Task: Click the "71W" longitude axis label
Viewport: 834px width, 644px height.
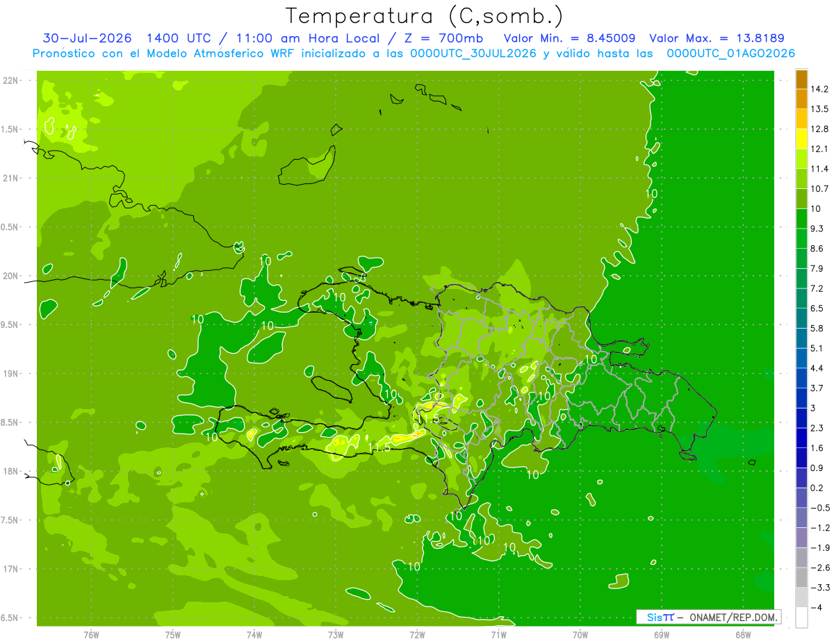Action: 498,636
